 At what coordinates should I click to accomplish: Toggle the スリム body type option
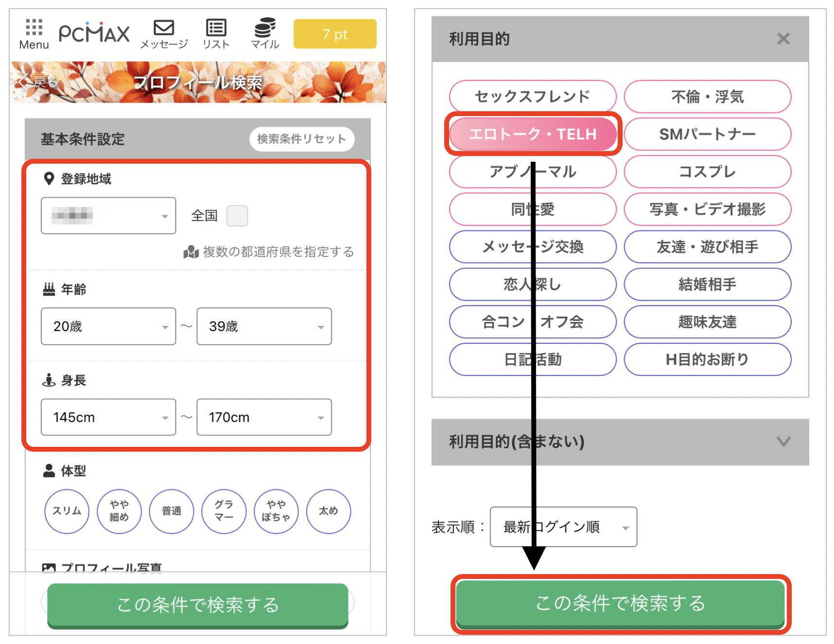coord(67,511)
